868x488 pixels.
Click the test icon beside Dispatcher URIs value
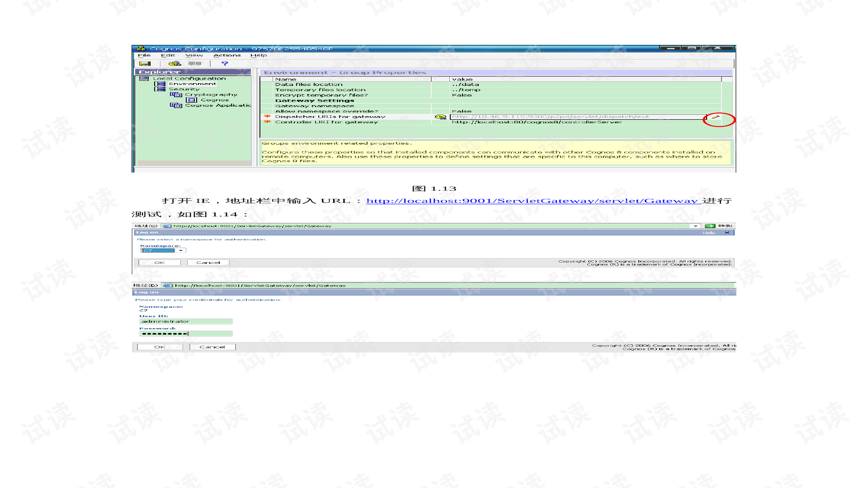click(440, 117)
